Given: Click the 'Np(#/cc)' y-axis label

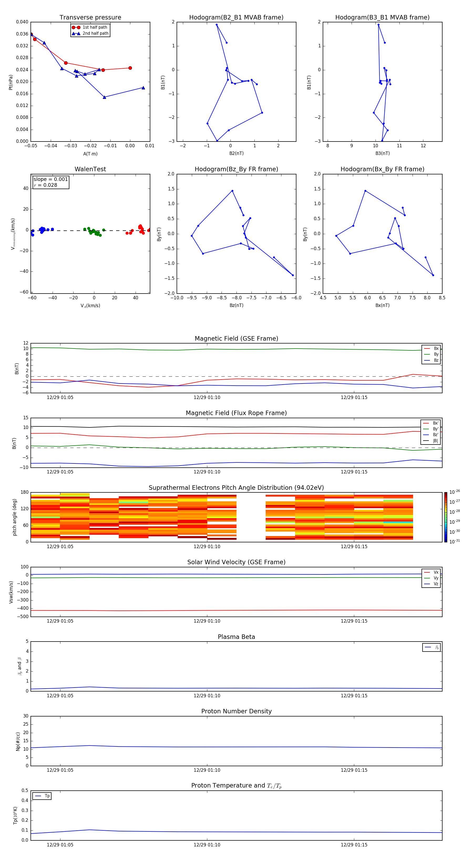Looking at the screenshot, I should pyautogui.click(x=18, y=741).
